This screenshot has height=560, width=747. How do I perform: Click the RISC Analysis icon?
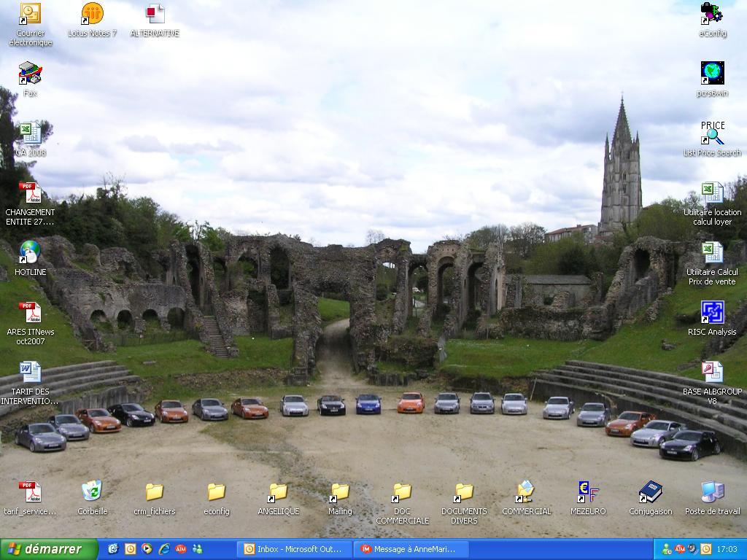[712, 313]
